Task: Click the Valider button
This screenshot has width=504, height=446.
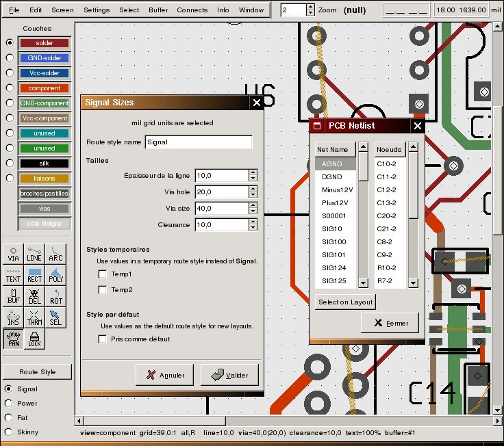Action: click(229, 376)
